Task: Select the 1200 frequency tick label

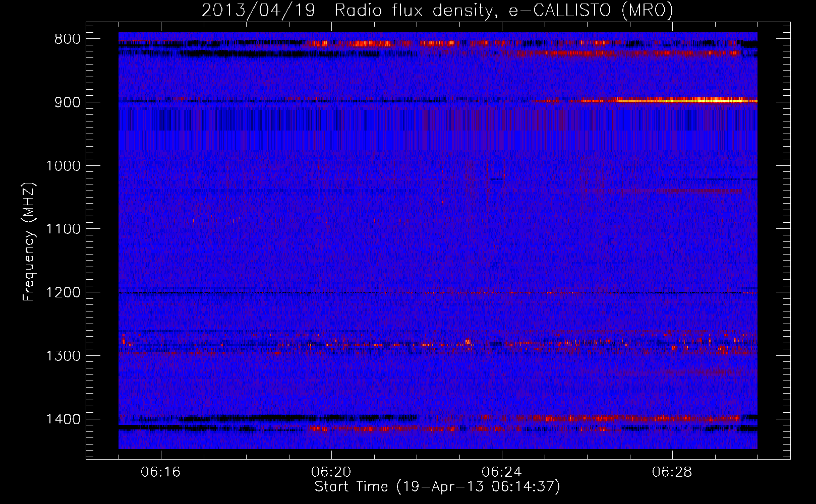Action: (63, 293)
